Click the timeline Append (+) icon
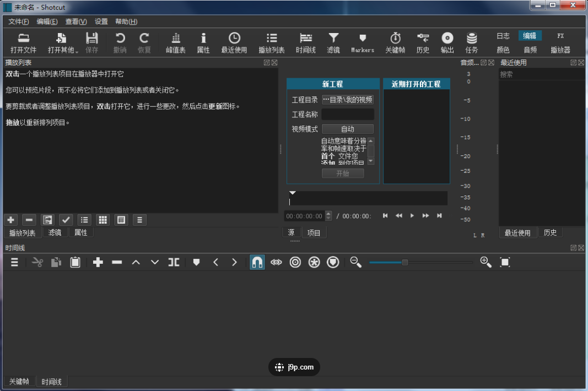Image resolution: width=588 pixels, height=391 pixels. coord(98,263)
